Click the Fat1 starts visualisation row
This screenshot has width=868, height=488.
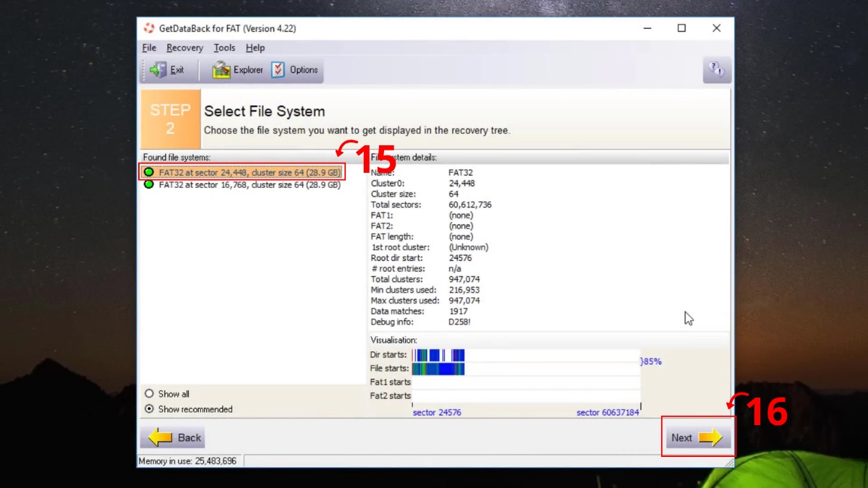click(x=526, y=382)
